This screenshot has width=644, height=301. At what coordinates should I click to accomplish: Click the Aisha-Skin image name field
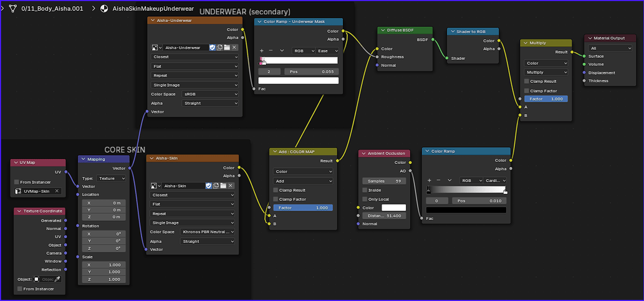[183, 186]
